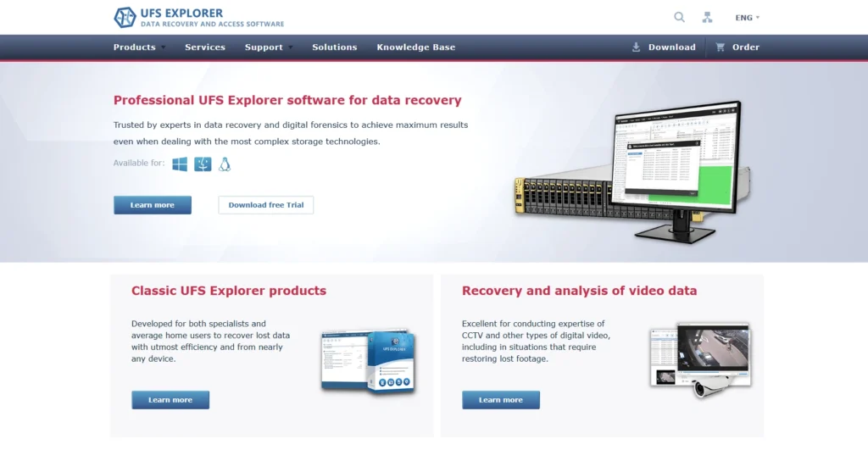This screenshot has width=868, height=450.
Task: Click Learn more under Classic products
Action: pos(170,400)
